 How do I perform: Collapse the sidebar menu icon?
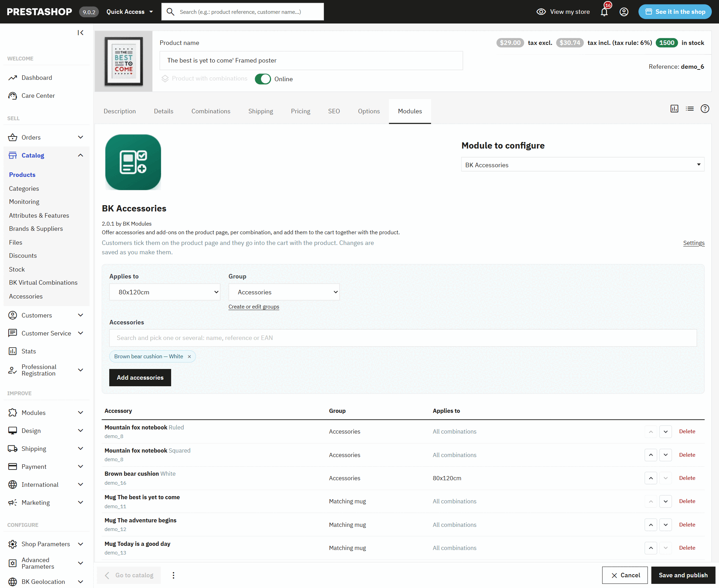click(x=81, y=32)
